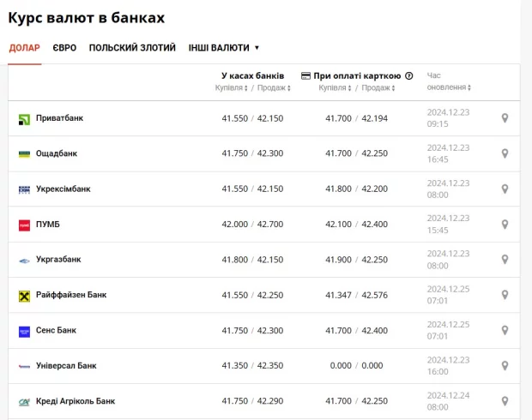This screenshot has height=420, width=532.
Task: Click the Райффайзен Банк location pin
Action: (x=505, y=295)
